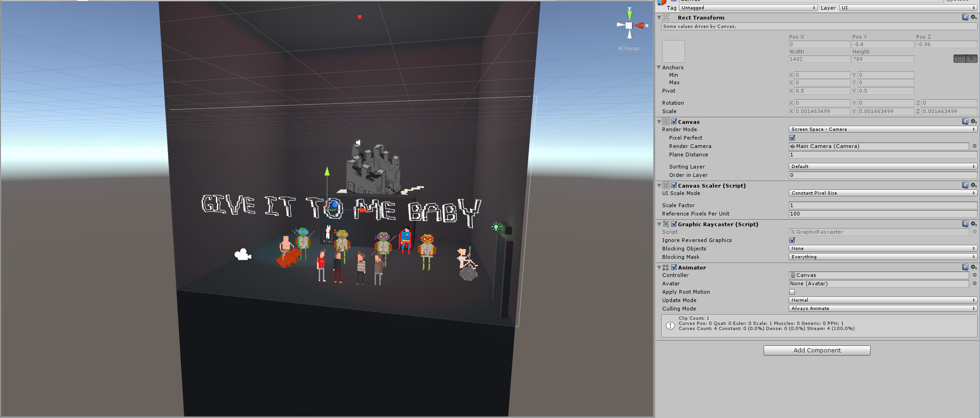Open the Blocking Mask dropdown

tap(883, 257)
